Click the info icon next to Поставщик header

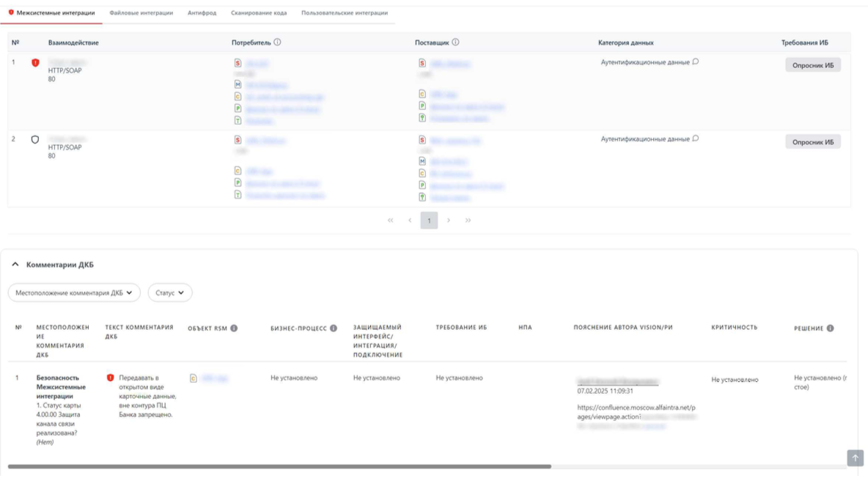(455, 42)
